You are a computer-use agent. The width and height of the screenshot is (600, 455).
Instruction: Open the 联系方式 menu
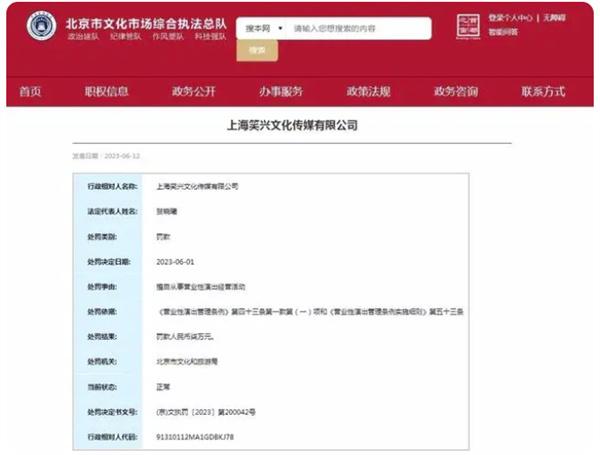click(543, 91)
